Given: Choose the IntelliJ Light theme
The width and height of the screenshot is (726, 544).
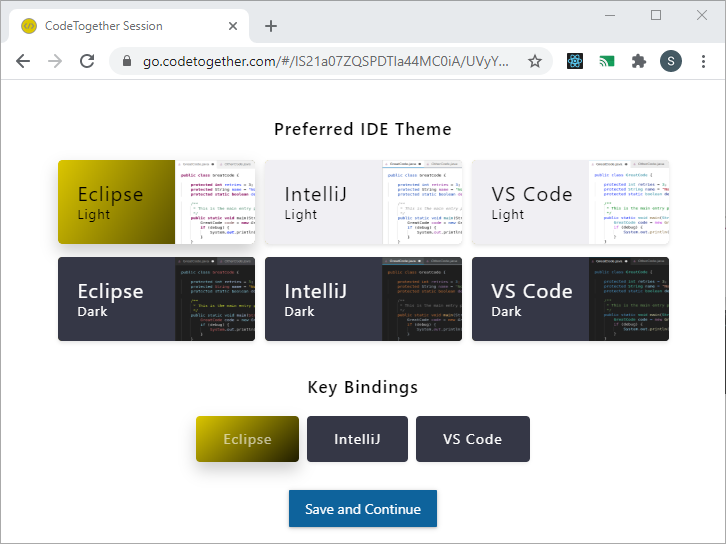Looking at the screenshot, I should 363,202.
